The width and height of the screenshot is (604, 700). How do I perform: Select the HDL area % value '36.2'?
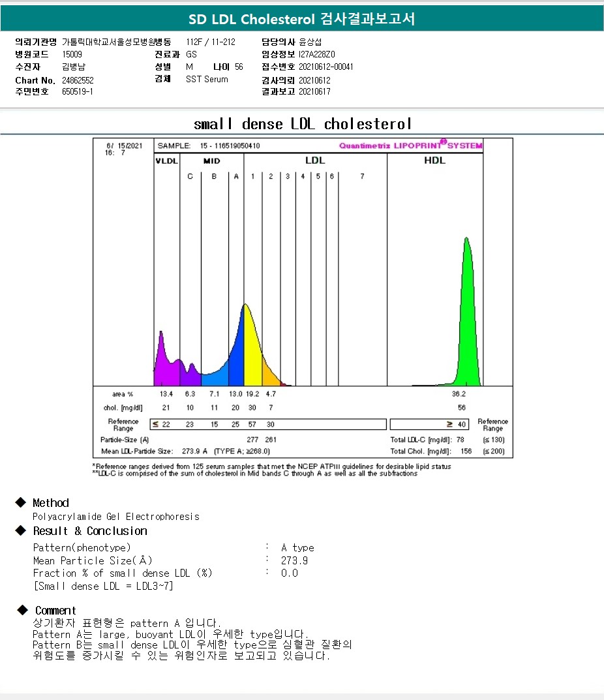click(459, 394)
